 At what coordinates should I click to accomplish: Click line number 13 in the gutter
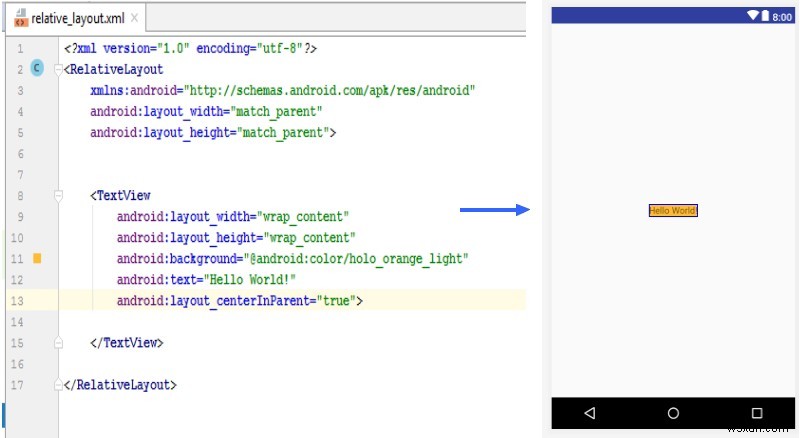tap(17, 301)
